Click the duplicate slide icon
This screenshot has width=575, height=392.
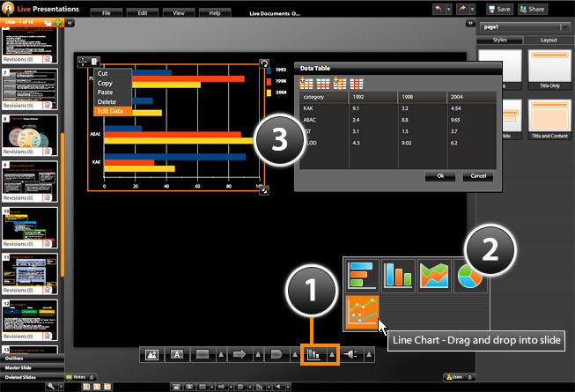[x=48, y=22]
